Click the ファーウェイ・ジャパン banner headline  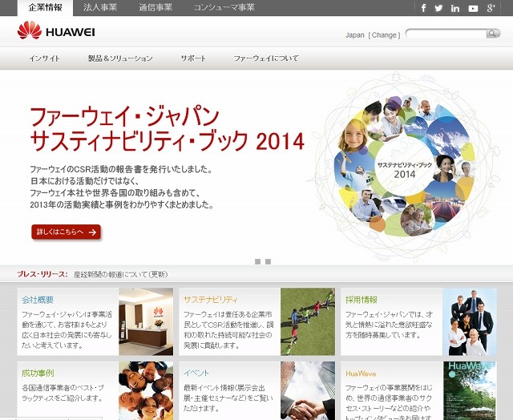(167, 129)
